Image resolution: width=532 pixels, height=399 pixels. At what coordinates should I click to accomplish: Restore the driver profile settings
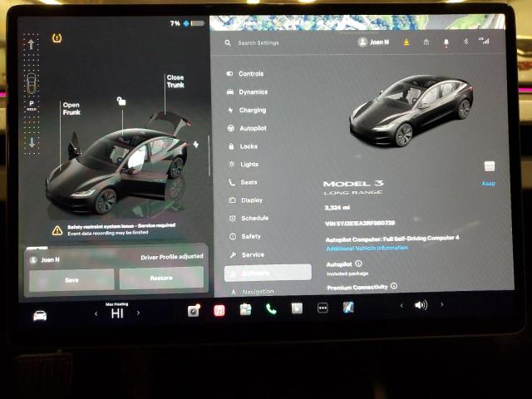click(161, 278)
